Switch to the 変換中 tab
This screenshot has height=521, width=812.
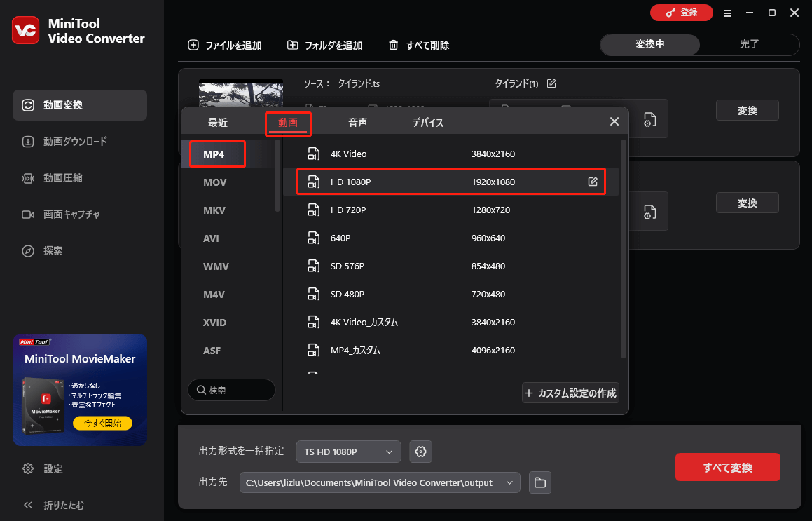[650, 45]
